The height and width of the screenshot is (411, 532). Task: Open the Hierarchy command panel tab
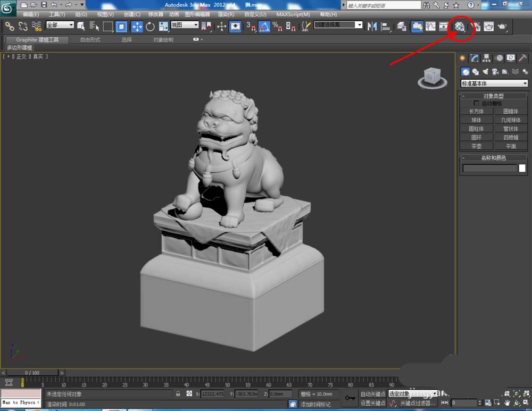coord(487,58)
